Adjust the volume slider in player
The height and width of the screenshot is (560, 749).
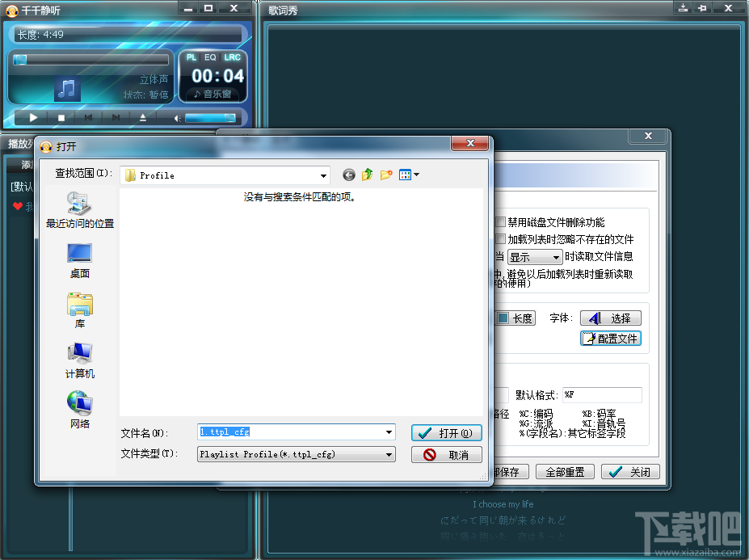210,118
